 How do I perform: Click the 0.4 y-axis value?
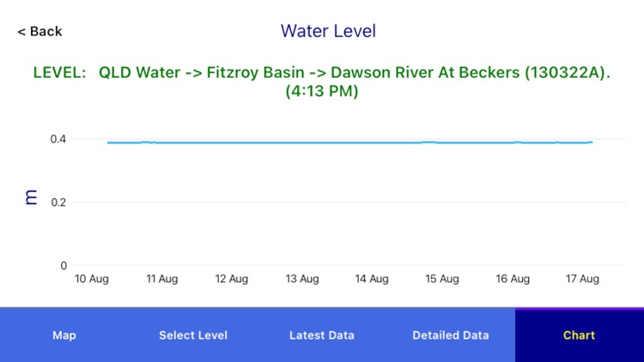pos(58,139)
